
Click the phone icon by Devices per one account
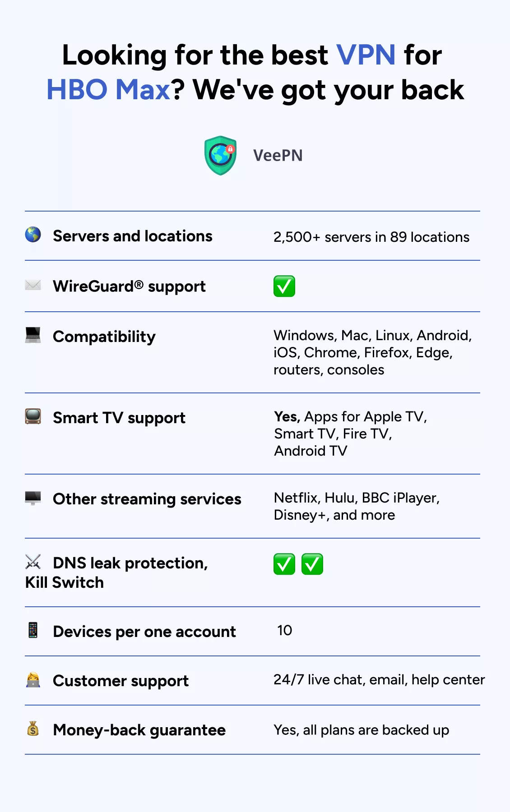(x=33, y=630)
